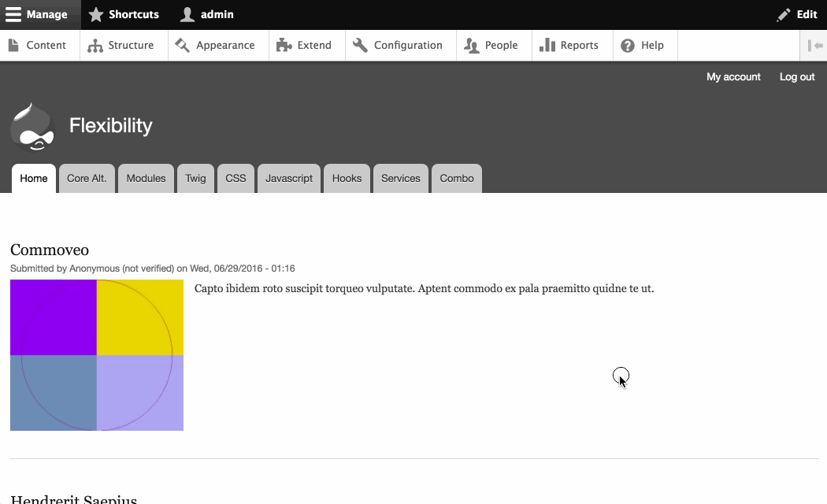Click the Flexibility site name
Image resolution: width=827 pixels, height=504 pixels.
[x=111, y=125]
